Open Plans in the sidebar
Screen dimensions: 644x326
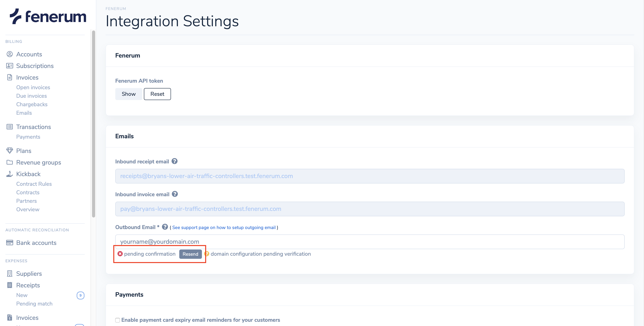(x=24, y=151)
